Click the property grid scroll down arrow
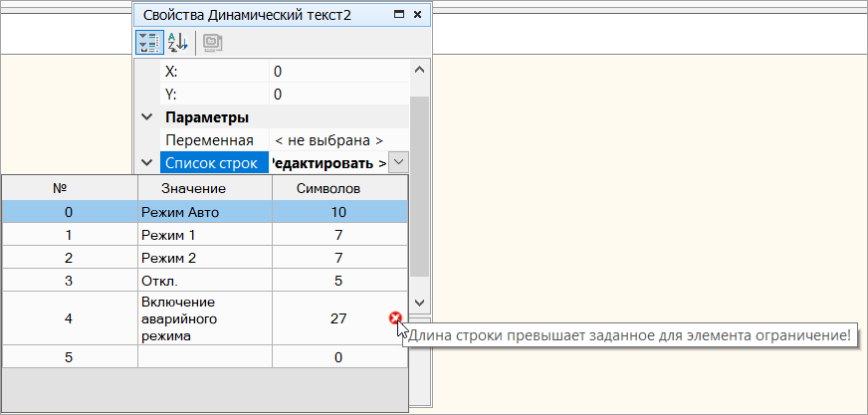 [x=419, y=302]
